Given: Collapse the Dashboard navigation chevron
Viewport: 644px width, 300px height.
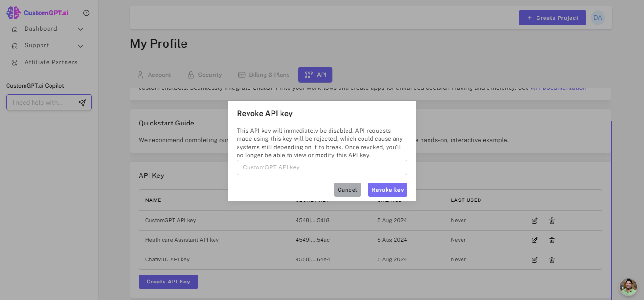Looking at the screenshot, I should point(80,29).
